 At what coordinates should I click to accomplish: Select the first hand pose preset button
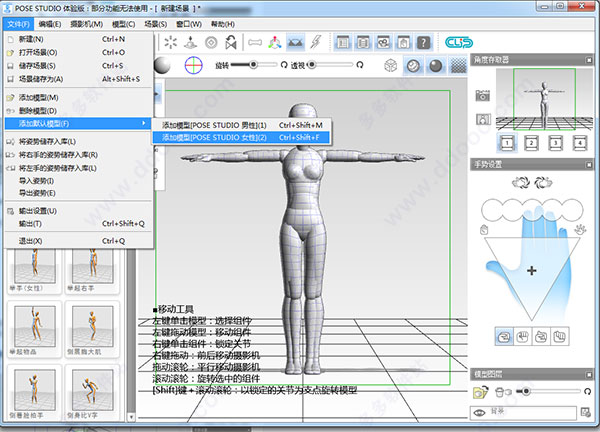[504, 337]
